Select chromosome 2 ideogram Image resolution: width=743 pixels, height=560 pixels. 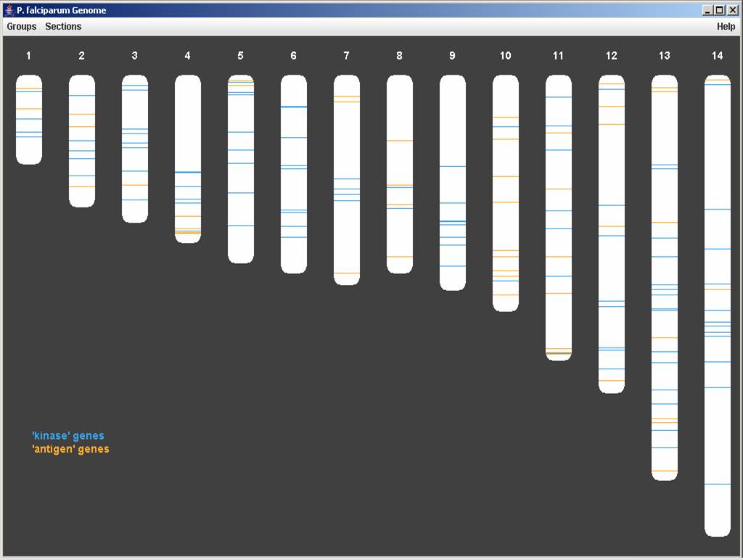tap(82, 141)
